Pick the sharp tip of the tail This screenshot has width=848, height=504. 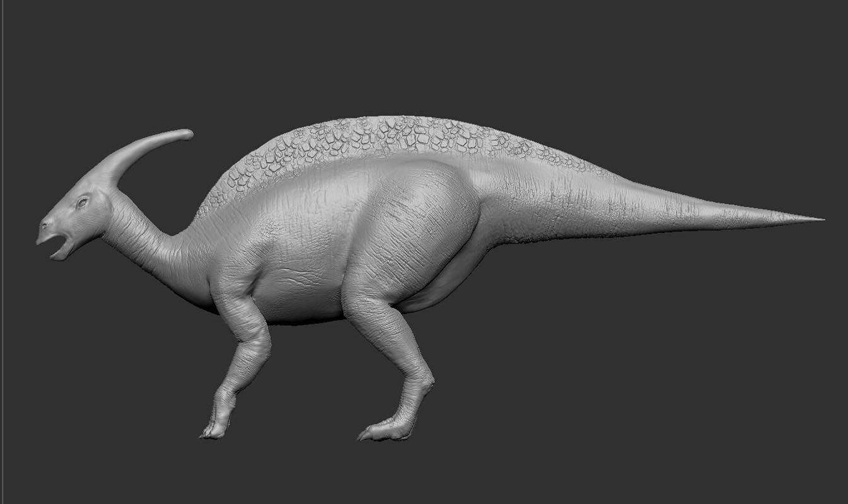tap(818, 219)
